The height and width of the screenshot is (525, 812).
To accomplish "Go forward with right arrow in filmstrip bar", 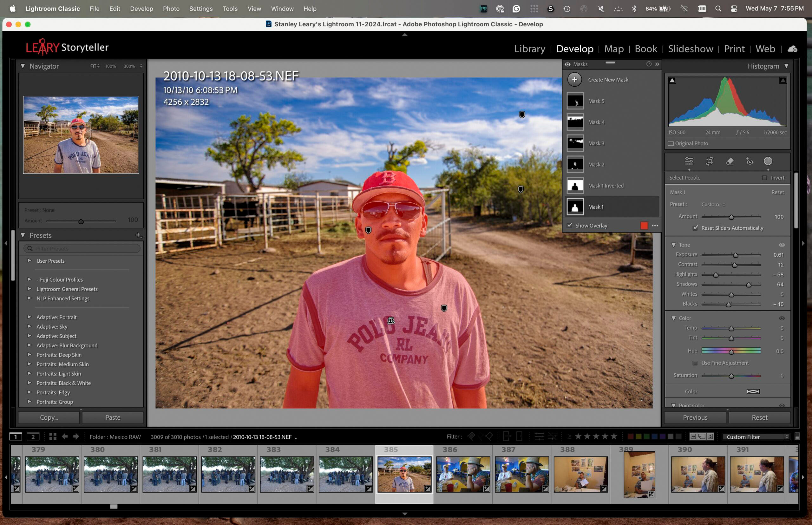I will (76, 437).
